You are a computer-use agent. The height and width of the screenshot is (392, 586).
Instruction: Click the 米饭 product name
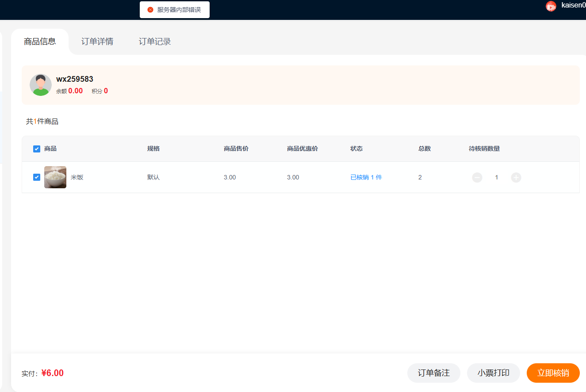pos(77,177)
